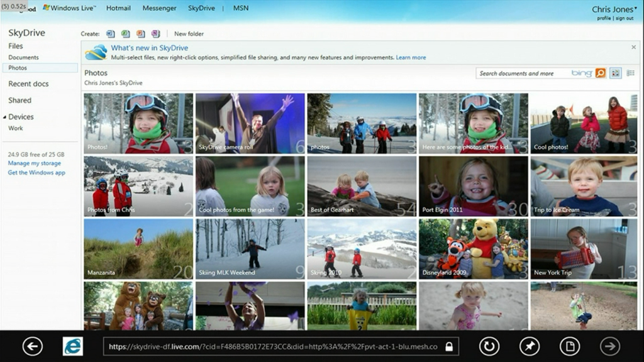Pin the site with the pin button
This screenshot has width=644, height=362.
point(530,346)
